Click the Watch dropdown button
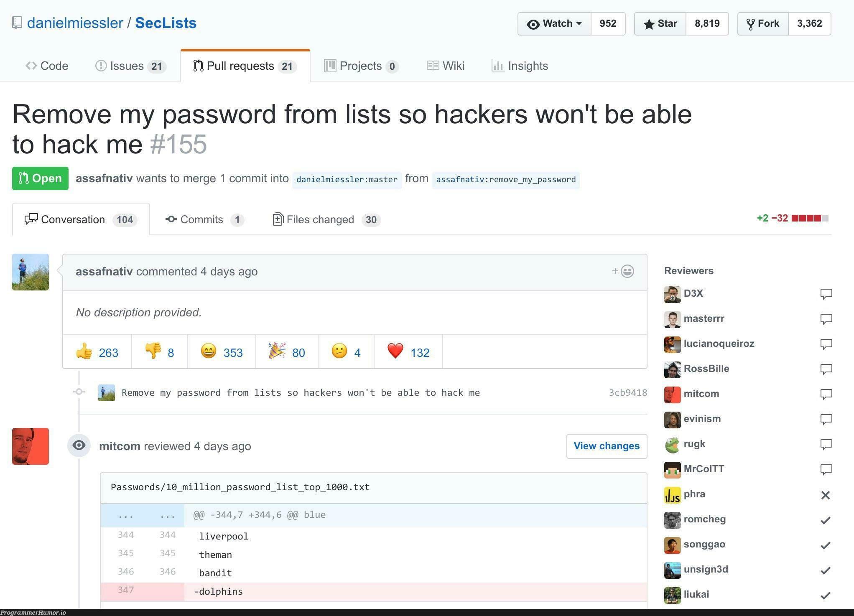This screenshot has width=854, height=616. pos(553,23)
